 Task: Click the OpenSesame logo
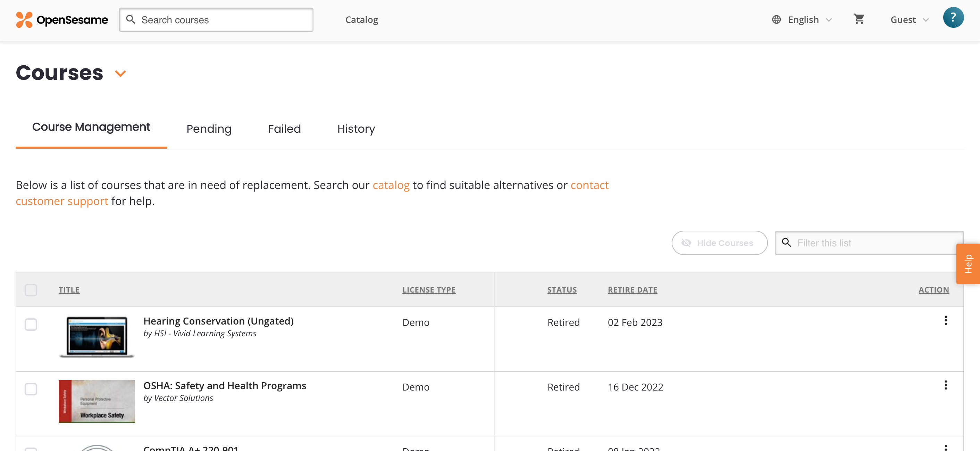click(x=62, y=20)
